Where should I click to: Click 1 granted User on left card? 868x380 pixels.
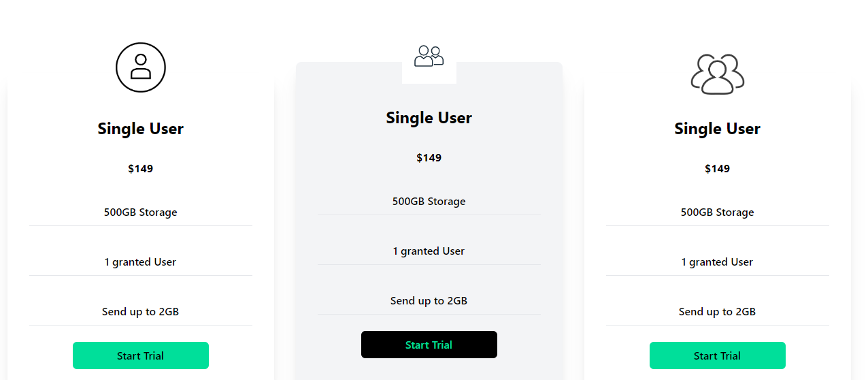click(141, 262)
